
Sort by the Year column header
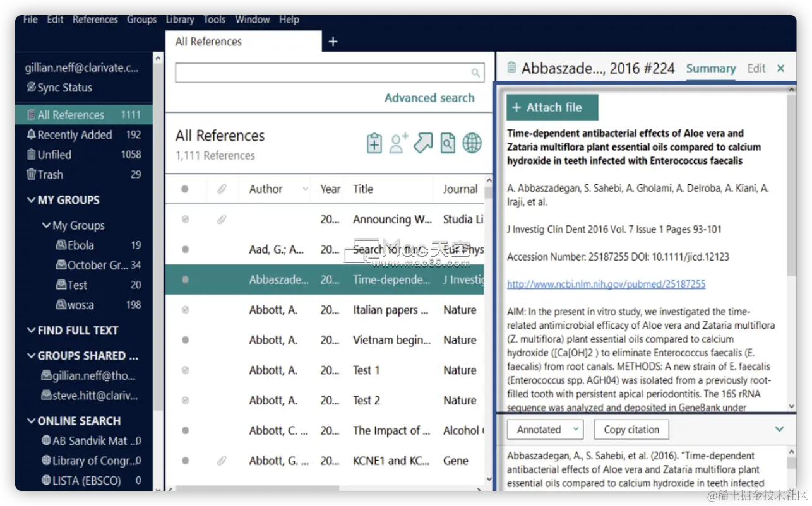330,189
